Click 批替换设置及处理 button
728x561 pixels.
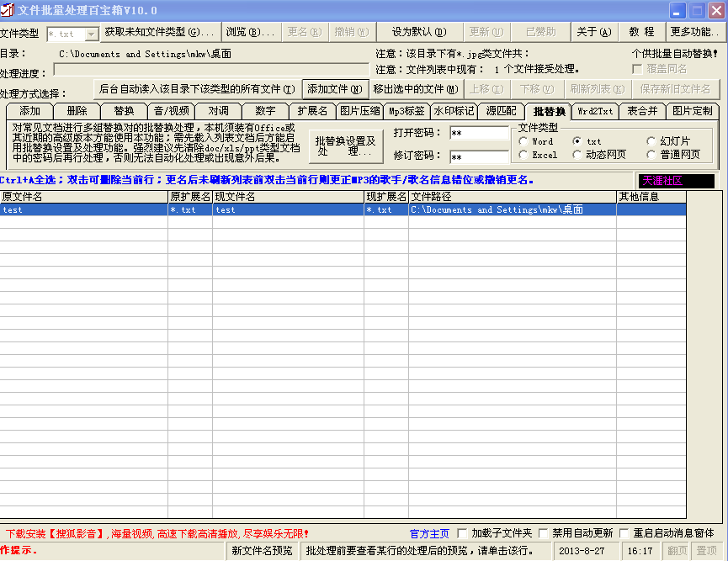(x=346, y=146)
